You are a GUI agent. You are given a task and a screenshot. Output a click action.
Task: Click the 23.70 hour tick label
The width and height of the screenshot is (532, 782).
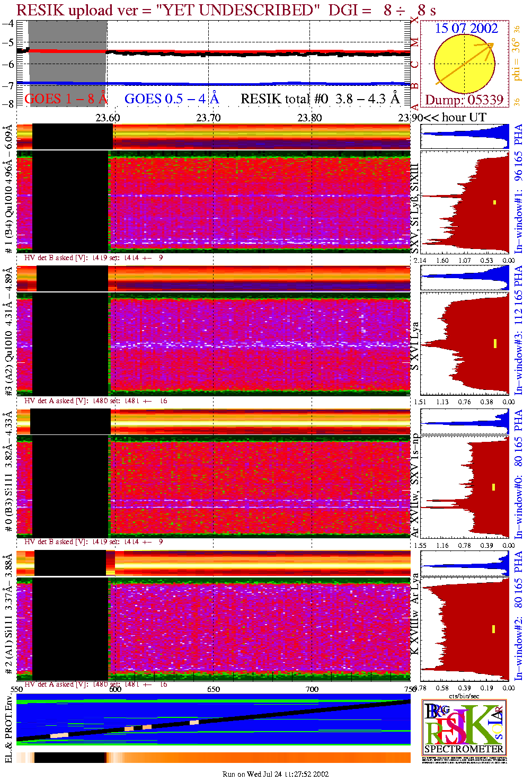click(208, 118)
